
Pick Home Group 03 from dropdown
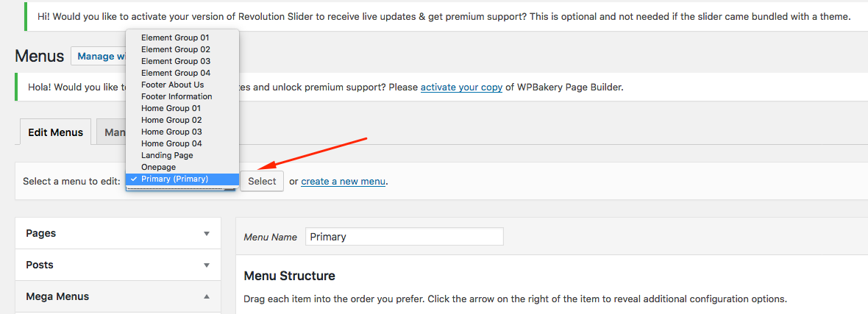[x=182, y=132]
